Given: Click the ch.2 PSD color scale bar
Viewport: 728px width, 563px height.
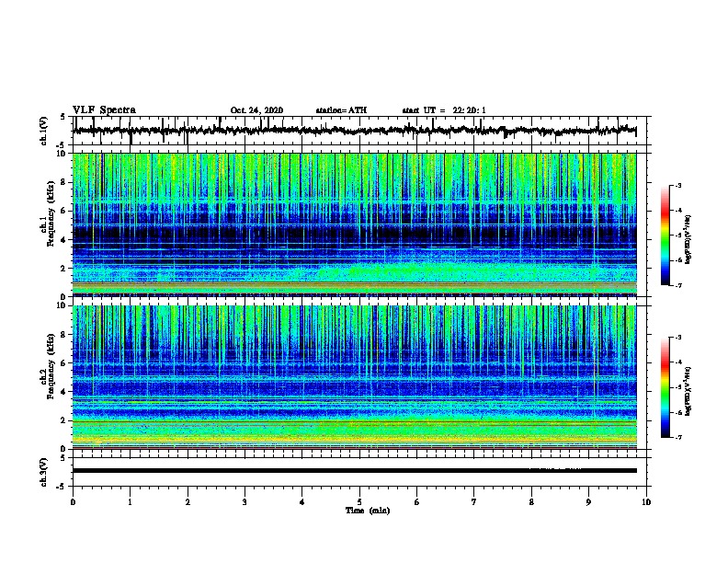Looking at the screenshot, I should [x=665, y=387].
